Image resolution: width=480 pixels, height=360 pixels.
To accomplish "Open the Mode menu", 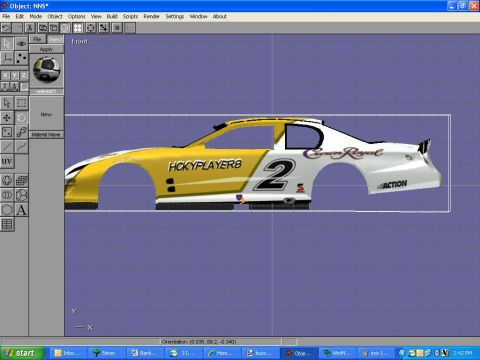I will [x=36, y=16].
